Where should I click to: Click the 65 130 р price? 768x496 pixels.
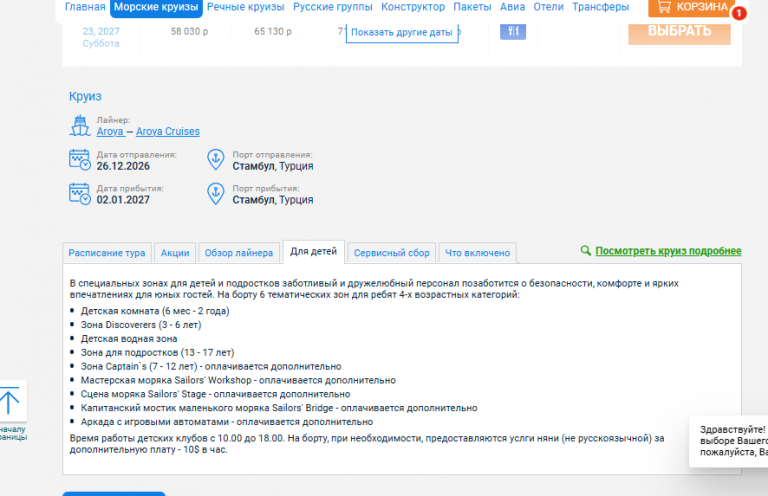pyautogui.click(x=273, y=31)
